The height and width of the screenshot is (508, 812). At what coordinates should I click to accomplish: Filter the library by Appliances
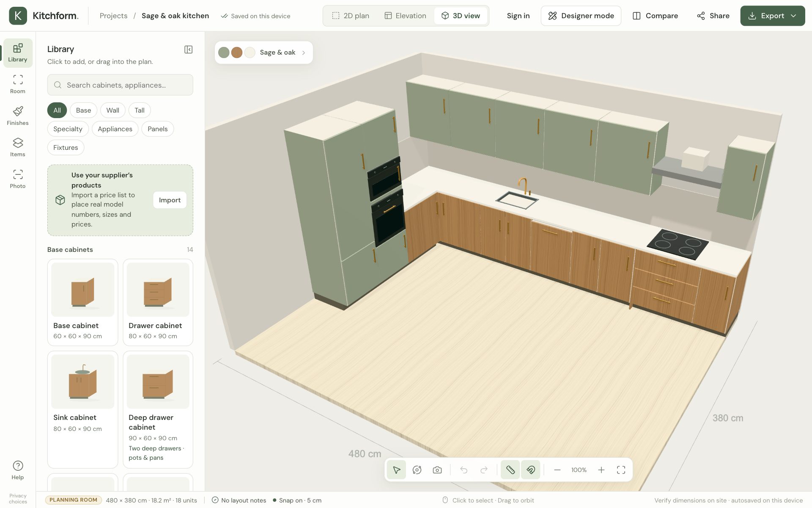click(115, 129)
